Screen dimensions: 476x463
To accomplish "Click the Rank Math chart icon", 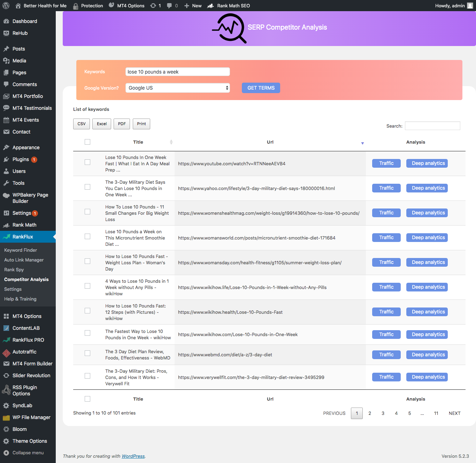I will click(6, 225).
